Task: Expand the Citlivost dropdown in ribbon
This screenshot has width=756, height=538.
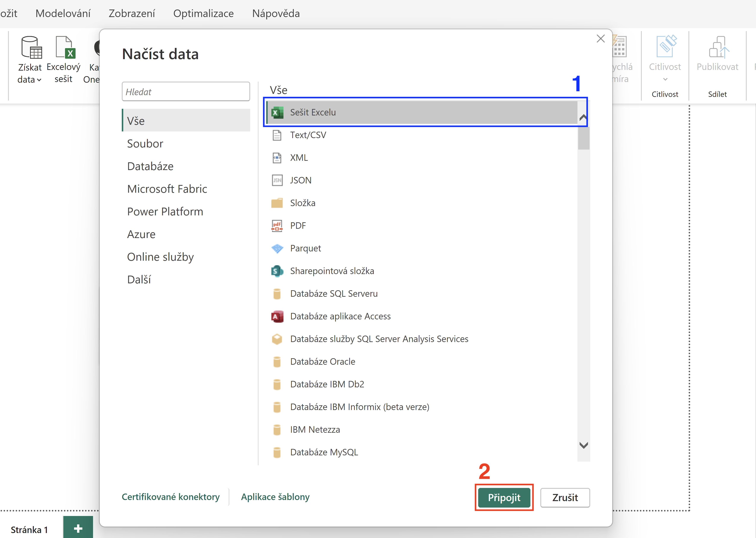Action: [x=665, y=79]
